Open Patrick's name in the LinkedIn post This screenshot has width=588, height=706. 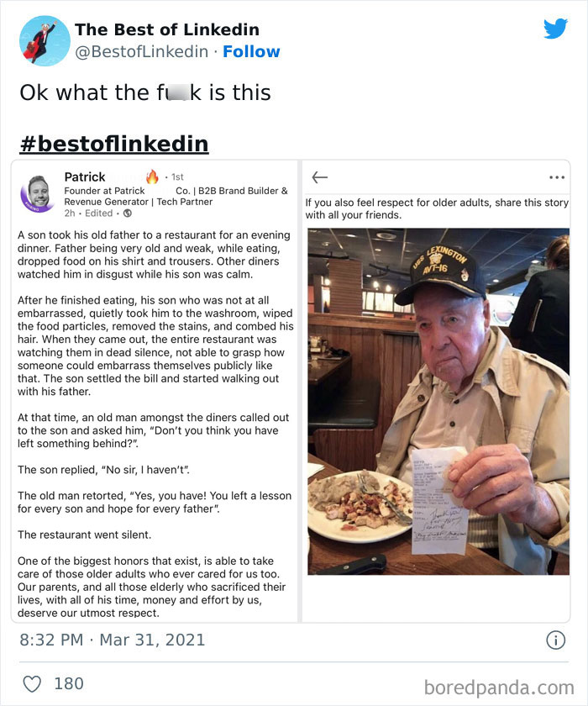tap(85, 176)
